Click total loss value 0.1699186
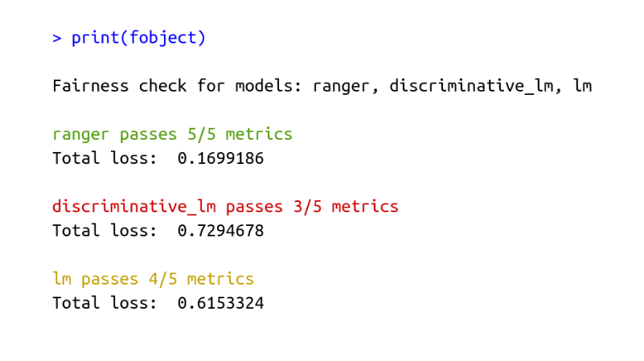The image size is (644, 361). (x=220, y=158)
